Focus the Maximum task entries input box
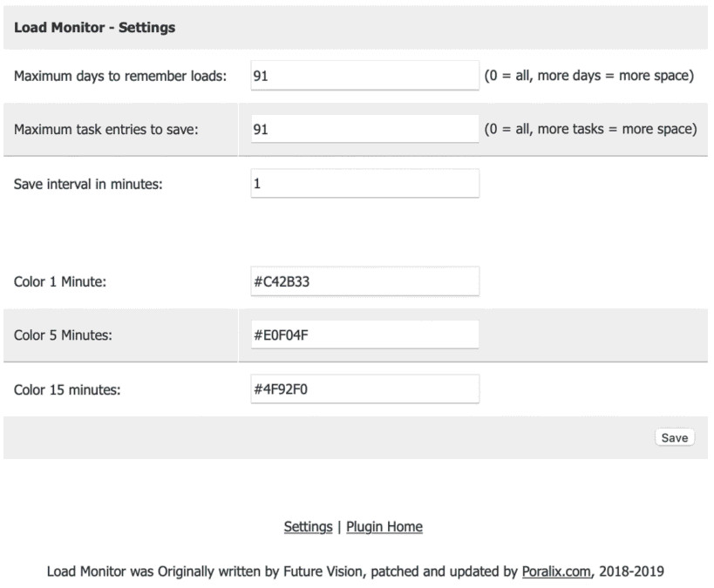Image resolution: width=714 pixels, height=588 pixels. pyautogui.click(x=364, y=130)
